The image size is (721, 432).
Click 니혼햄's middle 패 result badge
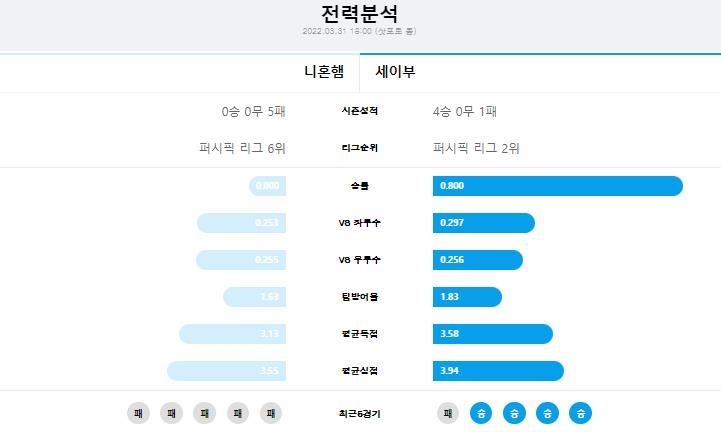(x=205, y=413)
